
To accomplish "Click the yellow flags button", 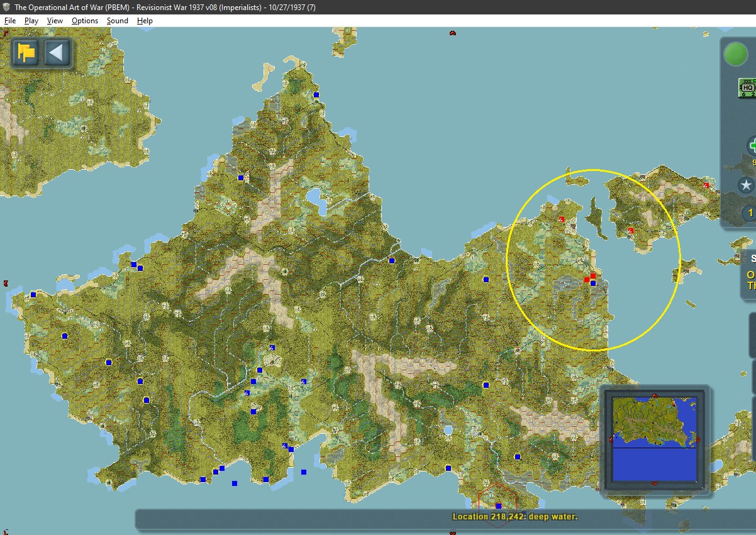I will click(x=26, y=52).
